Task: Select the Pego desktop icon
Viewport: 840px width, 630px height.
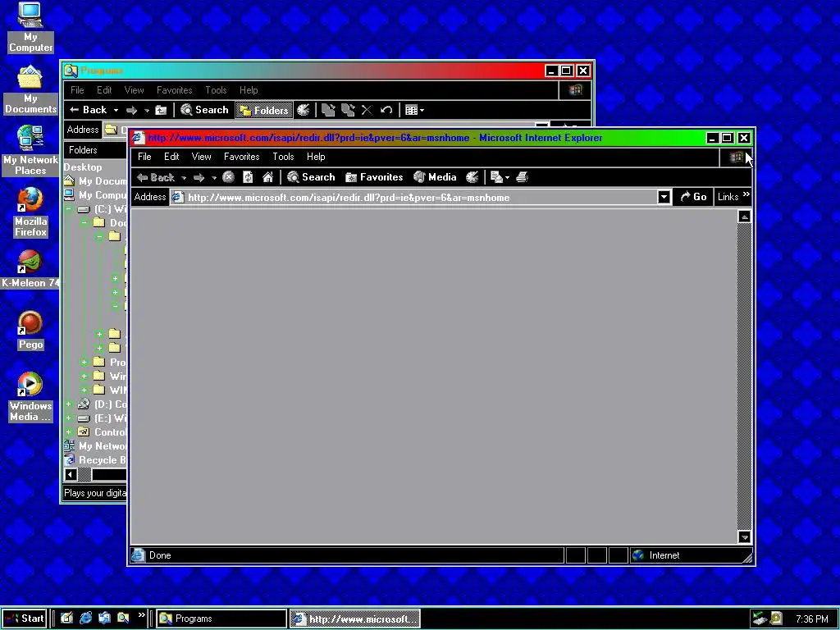Action: 30,331
